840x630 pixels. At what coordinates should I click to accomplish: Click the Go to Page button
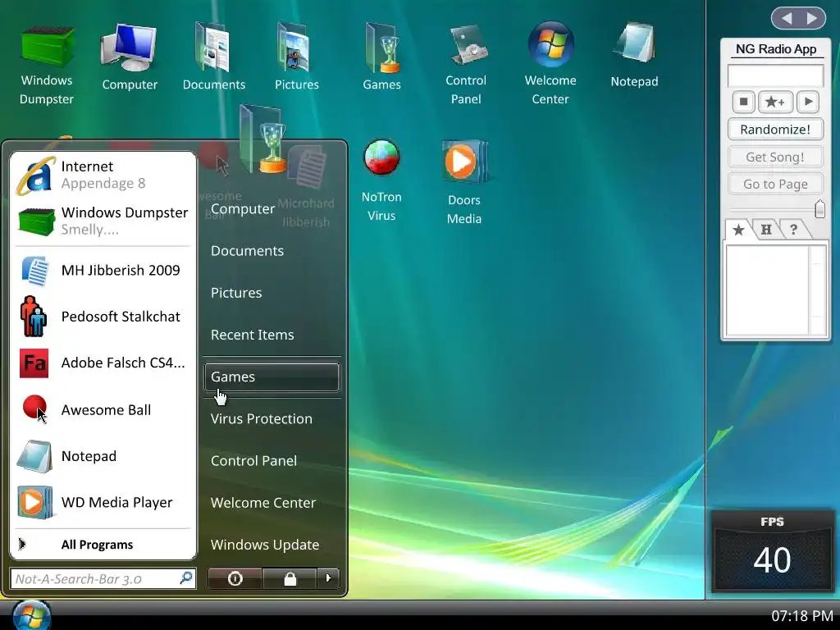(x=775, y=184)
